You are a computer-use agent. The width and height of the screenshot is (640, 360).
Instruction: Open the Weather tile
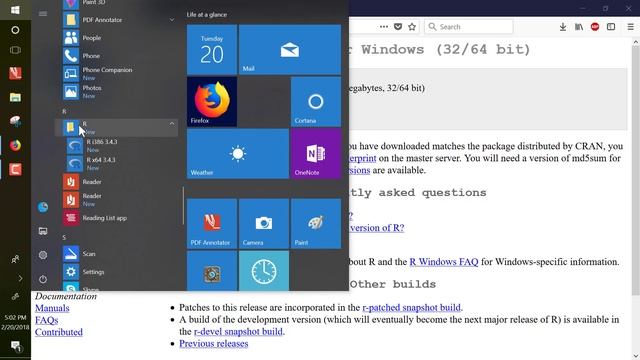[x=238, y=154]
